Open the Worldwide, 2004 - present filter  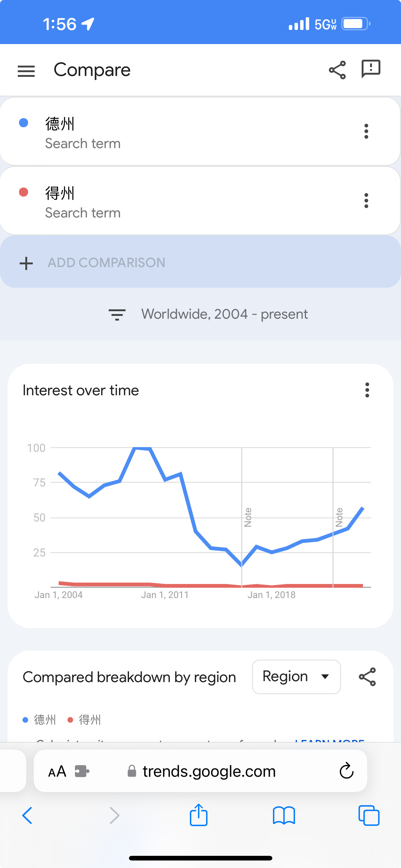tap(208, 314)
